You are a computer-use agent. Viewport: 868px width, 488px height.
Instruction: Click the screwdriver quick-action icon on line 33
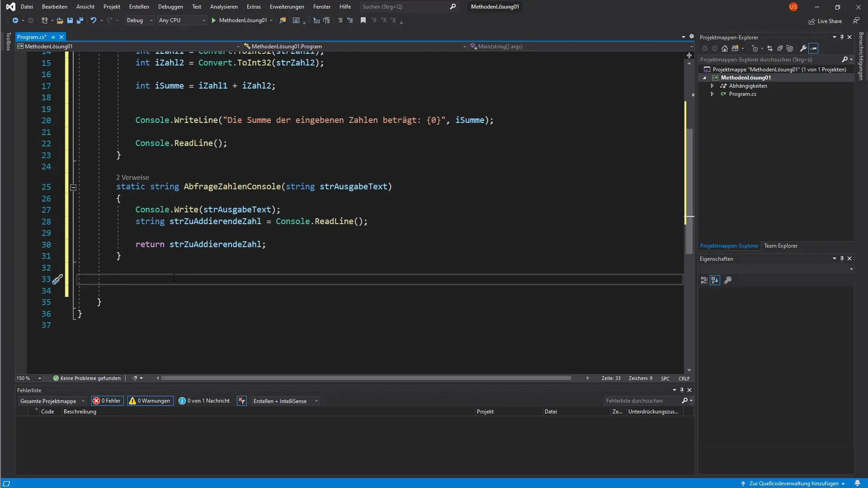[x=57, y=279]
